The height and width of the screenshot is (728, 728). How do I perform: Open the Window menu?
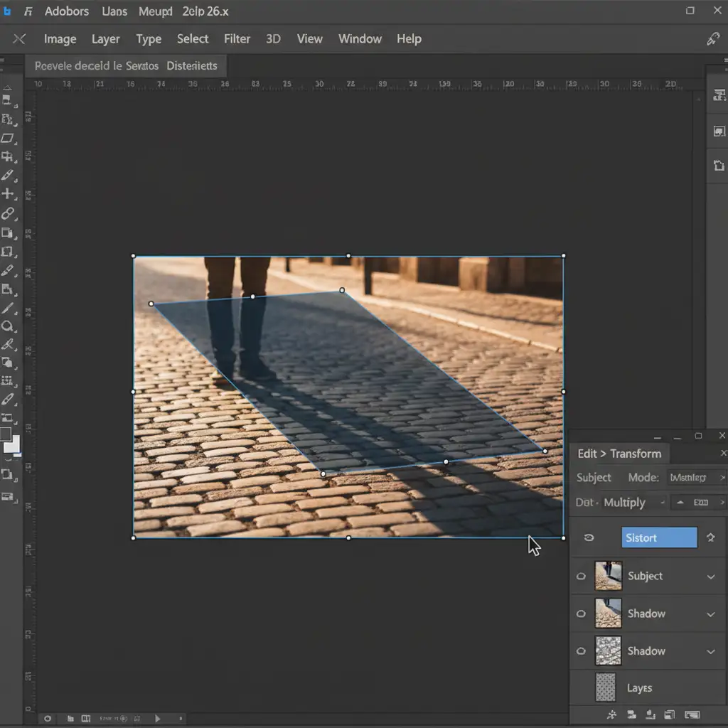(x=360, y=39)
